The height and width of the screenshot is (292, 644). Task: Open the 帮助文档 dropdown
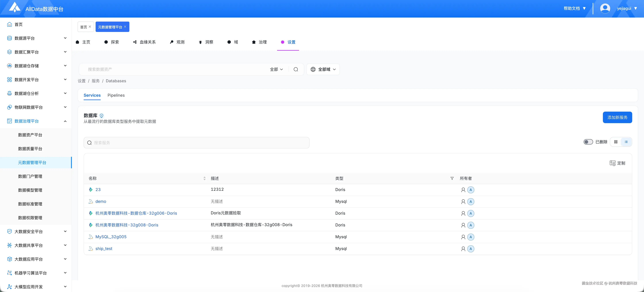click(575, 8)
